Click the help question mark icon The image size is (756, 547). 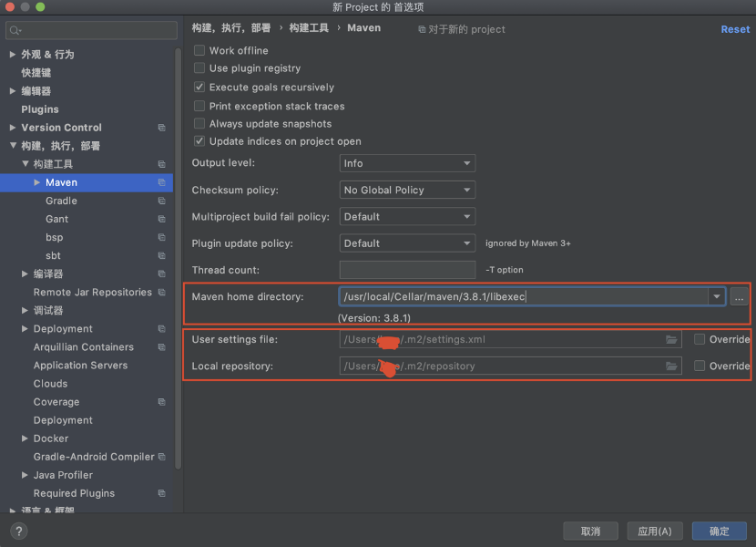coord(19,531)
